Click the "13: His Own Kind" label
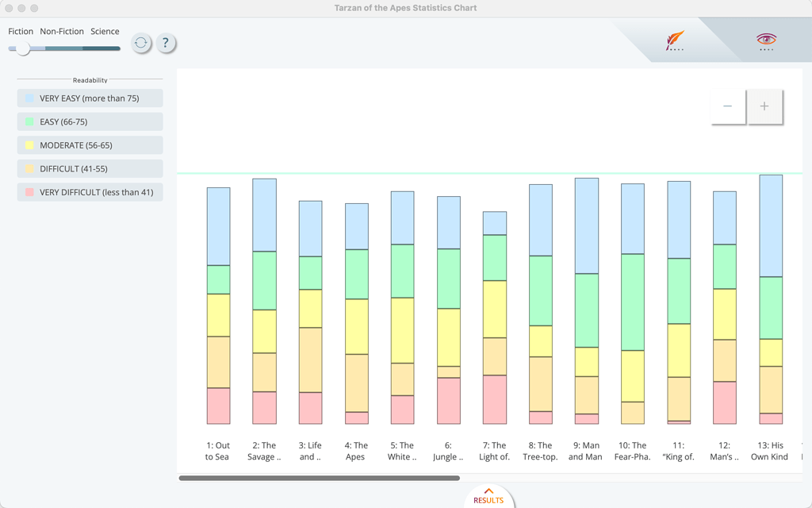Screen dimensions: 812x508 point(769,451)
